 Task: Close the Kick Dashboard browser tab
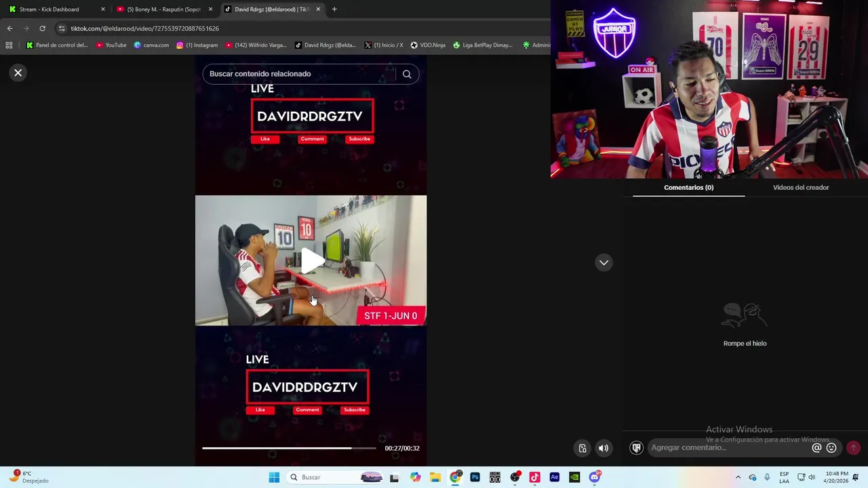[103, 9]
